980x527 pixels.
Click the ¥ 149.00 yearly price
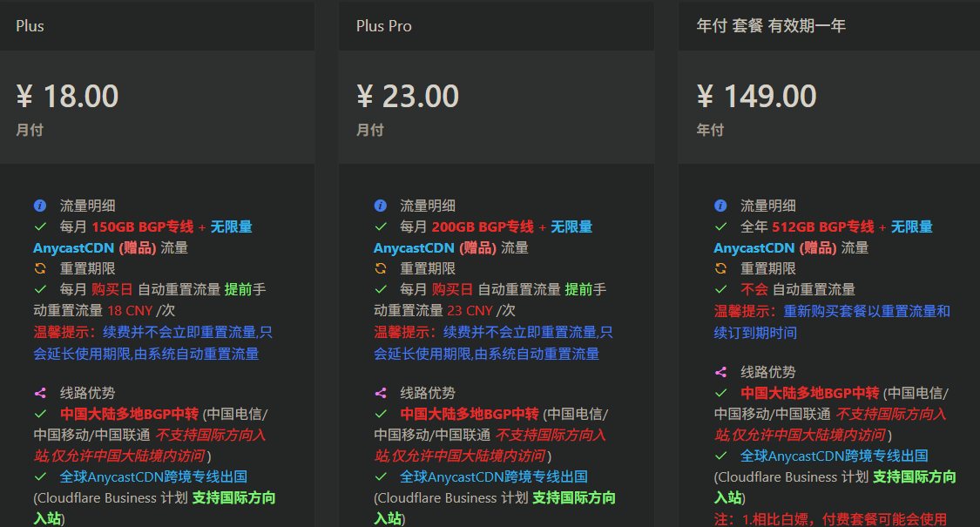click(x=756, y=97)
